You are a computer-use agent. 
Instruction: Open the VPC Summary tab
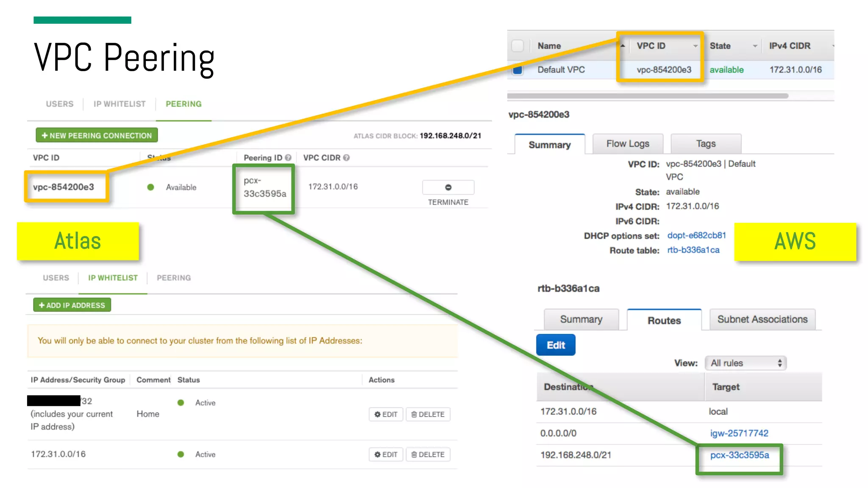click(550, 144)
